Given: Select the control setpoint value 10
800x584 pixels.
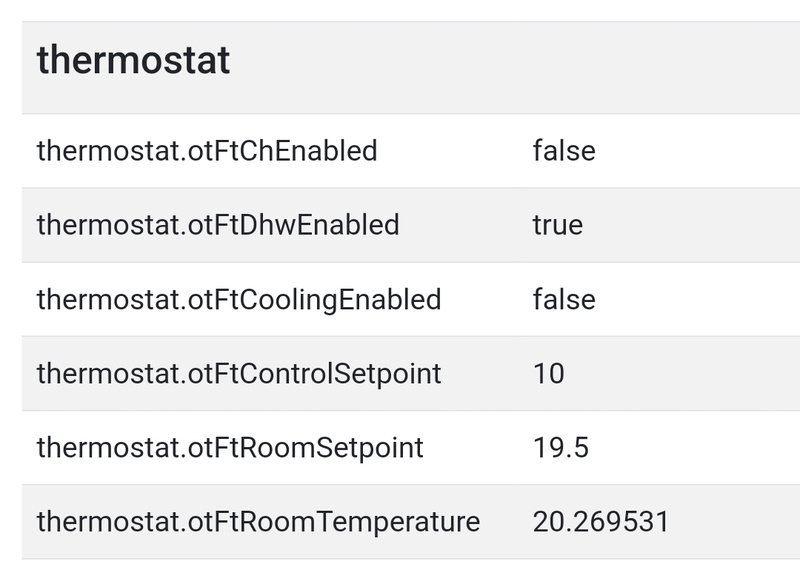Looking at the screenshot, I should (548, 374).
